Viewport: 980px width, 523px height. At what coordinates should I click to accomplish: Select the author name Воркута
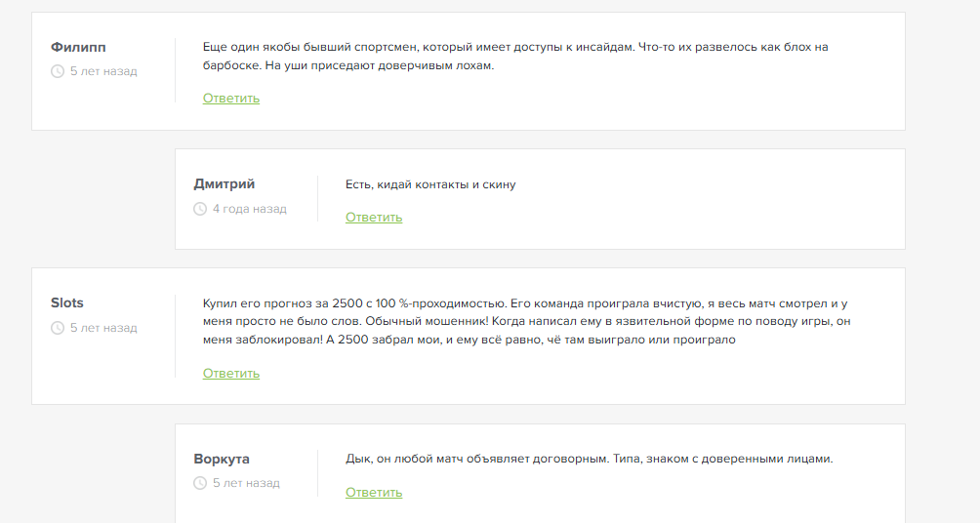(222, 459)
